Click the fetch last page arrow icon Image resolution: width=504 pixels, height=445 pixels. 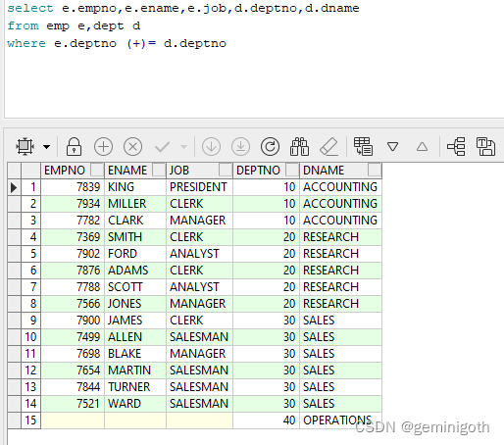pos(240,146)
